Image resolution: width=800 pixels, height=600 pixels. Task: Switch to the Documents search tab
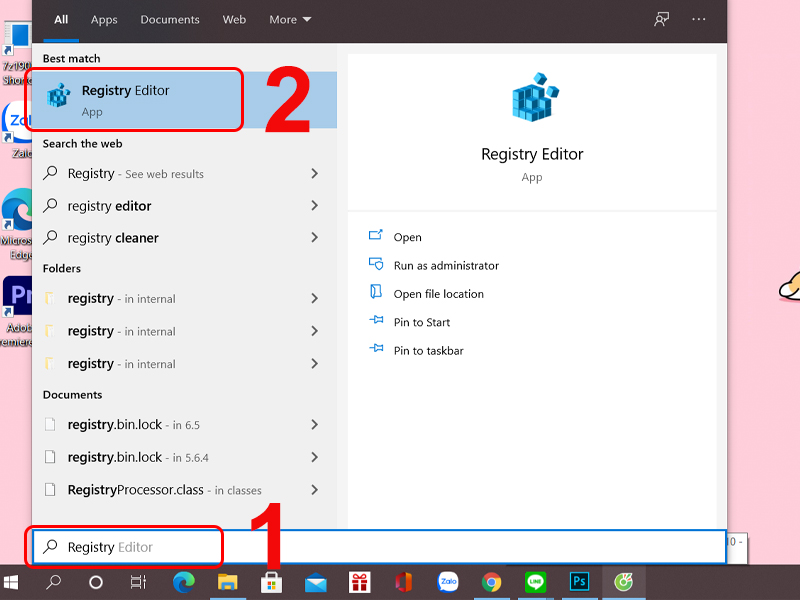(x=170, y=19)
